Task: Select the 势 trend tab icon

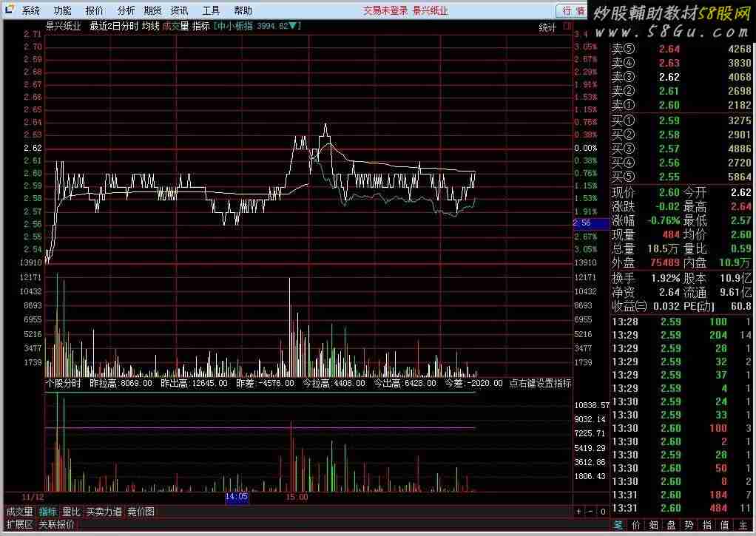Action: 689,525
